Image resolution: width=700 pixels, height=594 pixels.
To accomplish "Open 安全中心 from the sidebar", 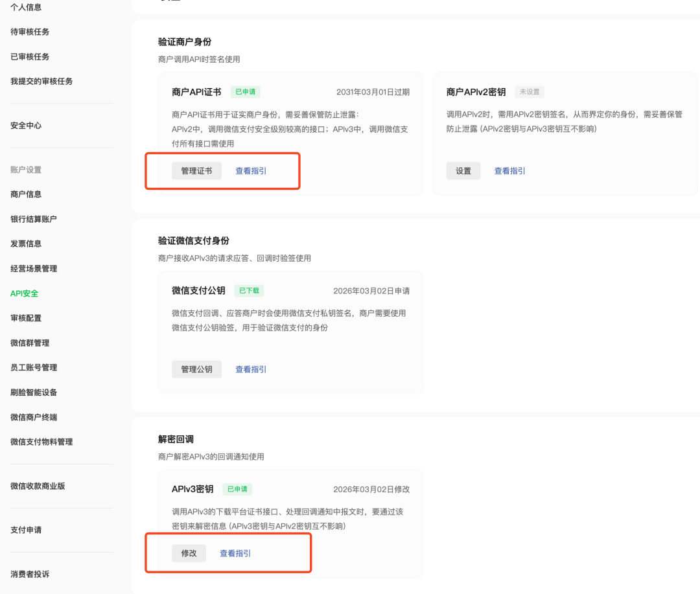I will click(26, 125).
